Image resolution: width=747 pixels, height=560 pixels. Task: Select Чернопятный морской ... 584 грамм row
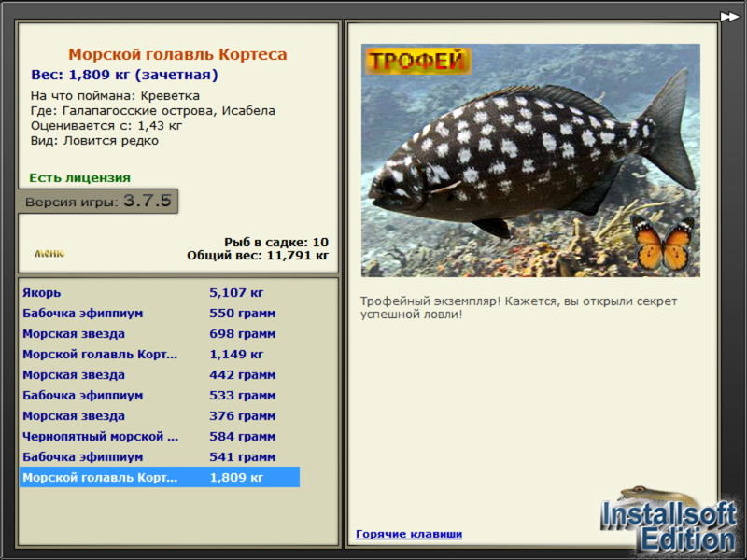pos(160,436)
